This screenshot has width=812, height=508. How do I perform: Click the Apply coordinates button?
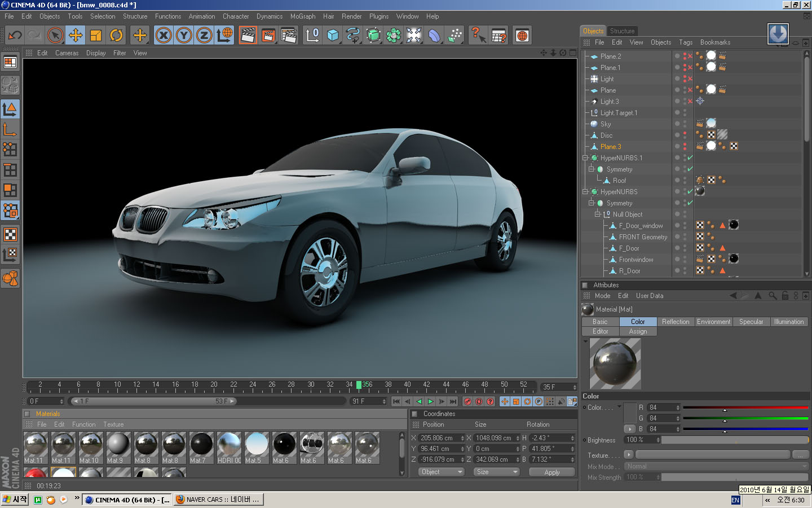552,472
